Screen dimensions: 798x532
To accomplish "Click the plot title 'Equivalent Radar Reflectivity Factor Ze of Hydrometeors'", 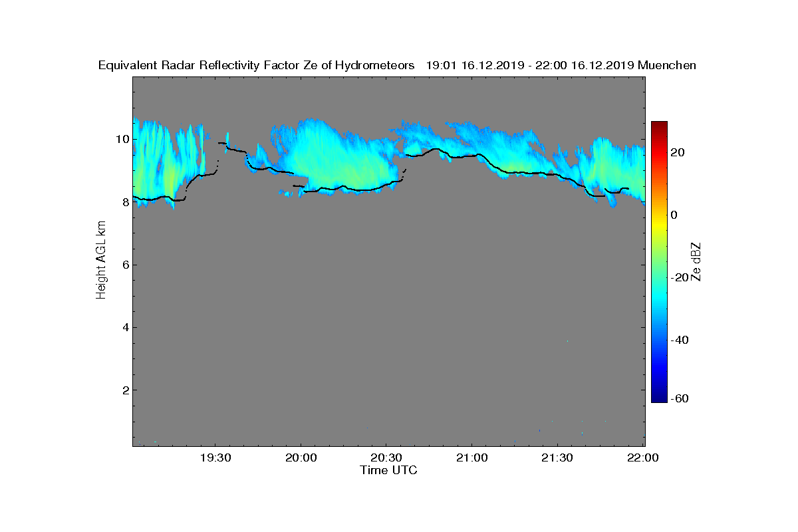I will coord(257,65).
